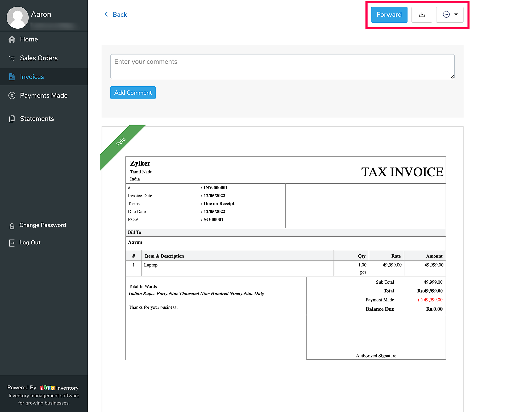Viewport: 532px width, 412px height.
Task: Click the download invoice icon
Action: pyautogui.click(x=422, y=15)
